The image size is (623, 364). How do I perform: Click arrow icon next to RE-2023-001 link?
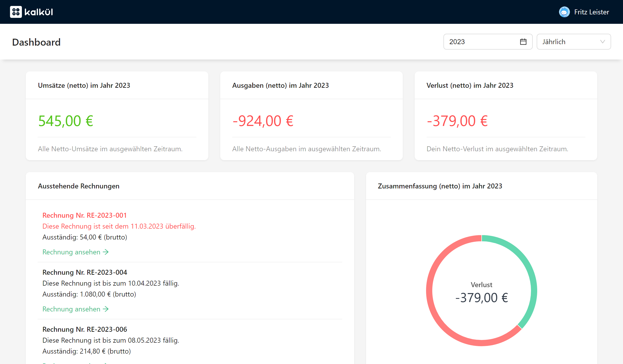click(106, 252)
